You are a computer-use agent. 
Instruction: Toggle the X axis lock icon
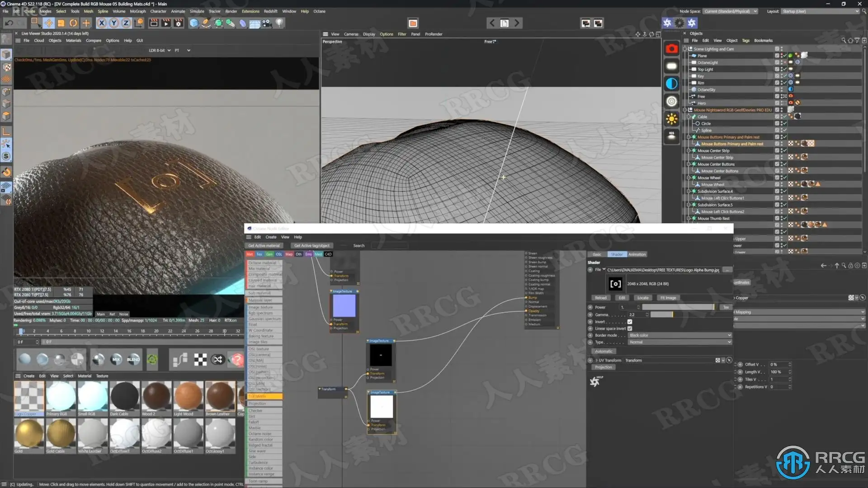(102, 23)
